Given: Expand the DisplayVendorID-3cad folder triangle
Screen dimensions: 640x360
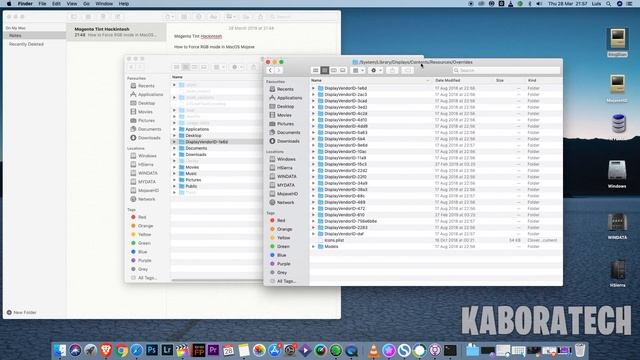Looking at the screenshot, I should [313, 101].
